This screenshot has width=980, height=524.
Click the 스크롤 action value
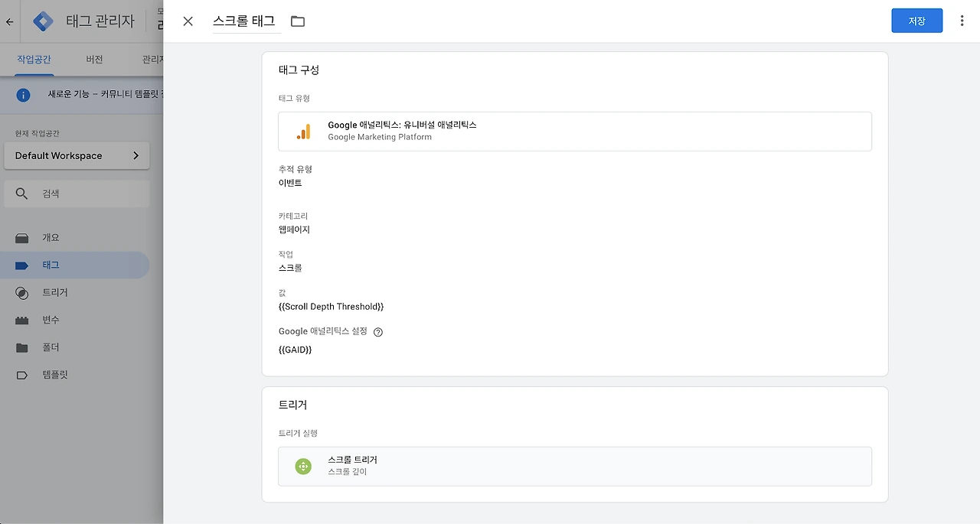pos(290,268)
